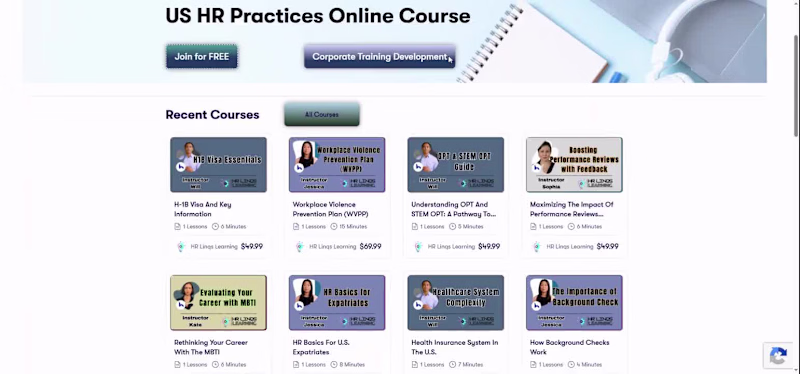
Task: Open Corporate Training Development
Action: point(380,56)
